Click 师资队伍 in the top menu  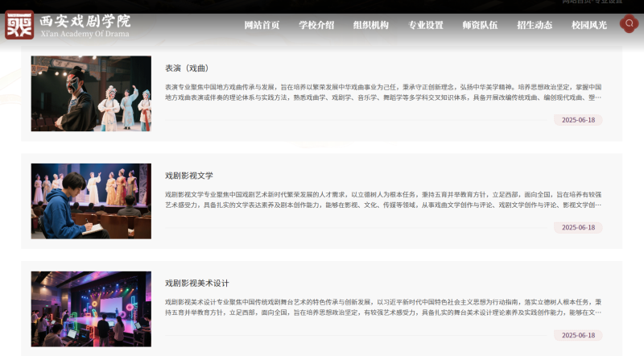click(480, 25)
